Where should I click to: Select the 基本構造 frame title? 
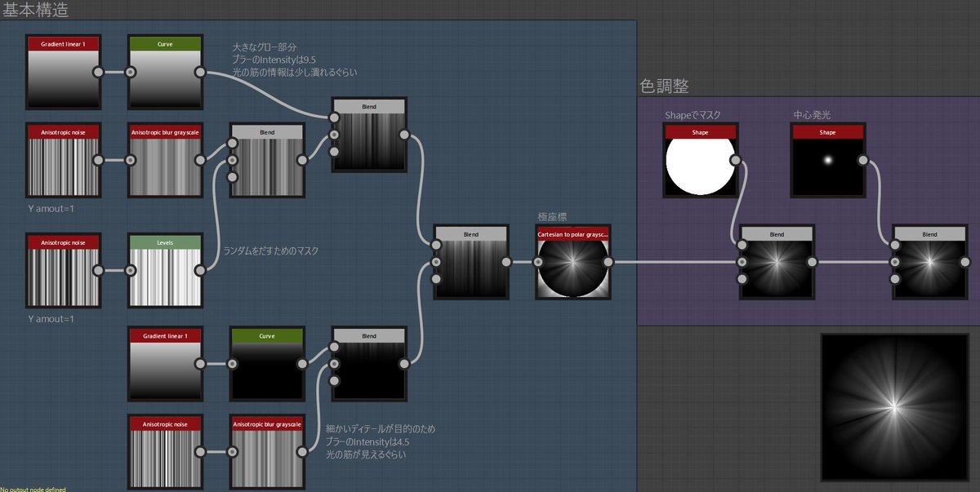click(36, 10)
